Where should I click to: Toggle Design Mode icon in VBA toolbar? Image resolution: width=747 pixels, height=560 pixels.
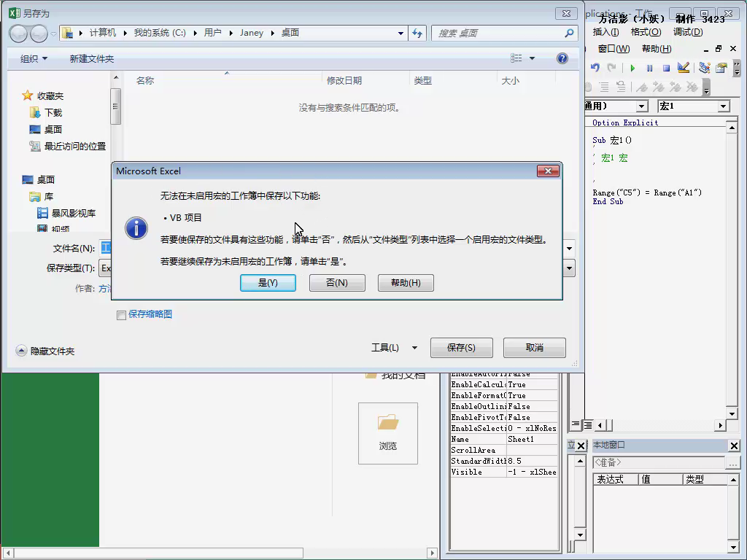(683, 68)
